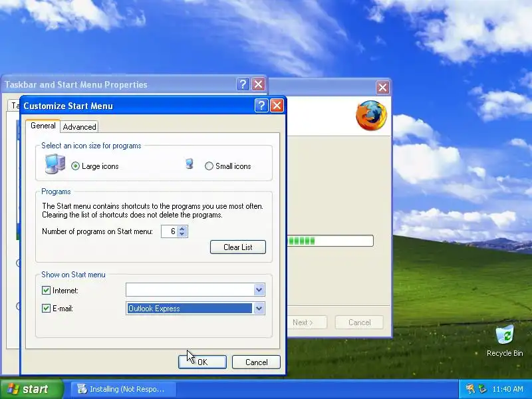532x399 pixels.
Task: Click Cancel in Customize Start Menu dialog
Action: click(x=256, y=362)
